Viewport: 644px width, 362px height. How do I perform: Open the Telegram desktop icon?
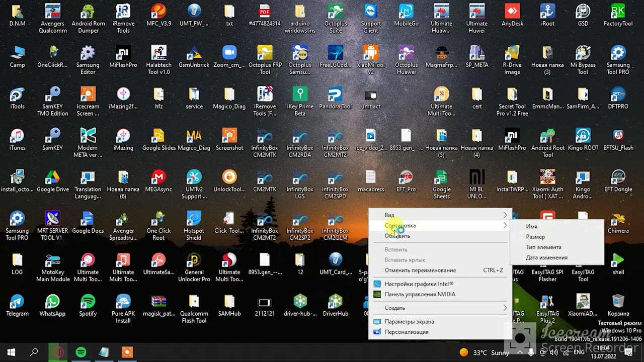(17, 305)
